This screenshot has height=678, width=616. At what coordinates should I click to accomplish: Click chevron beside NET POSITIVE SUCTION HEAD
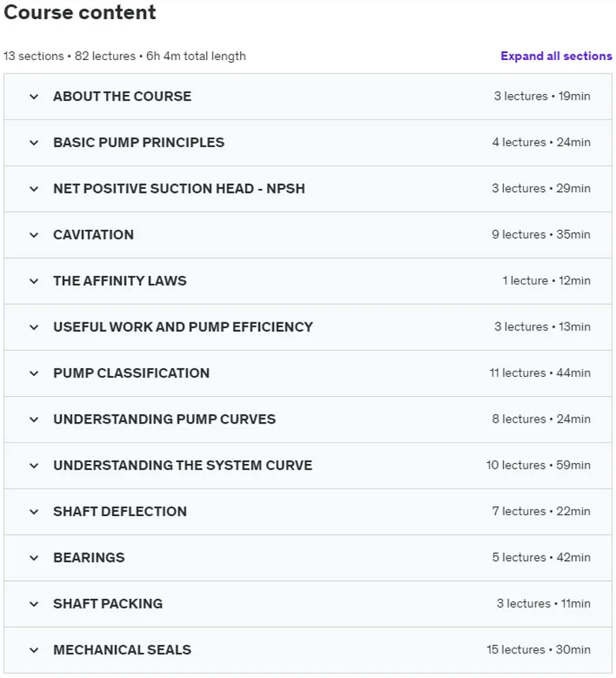pos(34,189)
